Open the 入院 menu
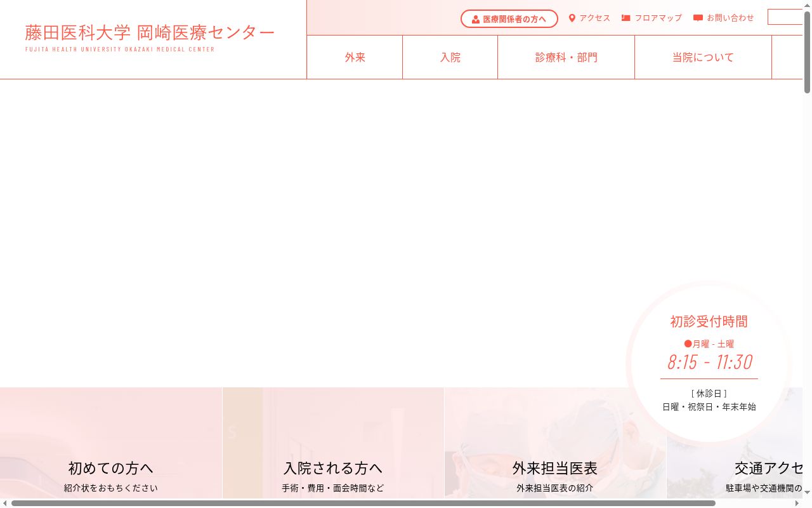The height and width of the screenshot is (508, 812). (450, 57)
